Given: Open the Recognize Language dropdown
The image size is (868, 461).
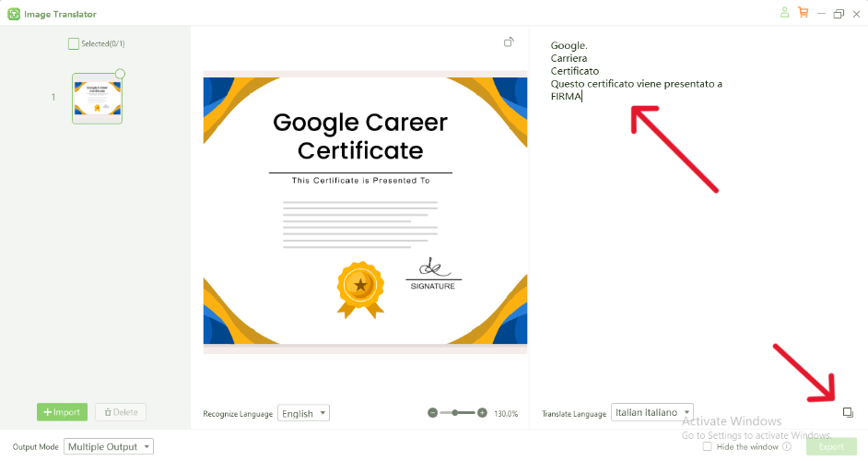Looking at the screenshot, I should [x=304, y=413].
